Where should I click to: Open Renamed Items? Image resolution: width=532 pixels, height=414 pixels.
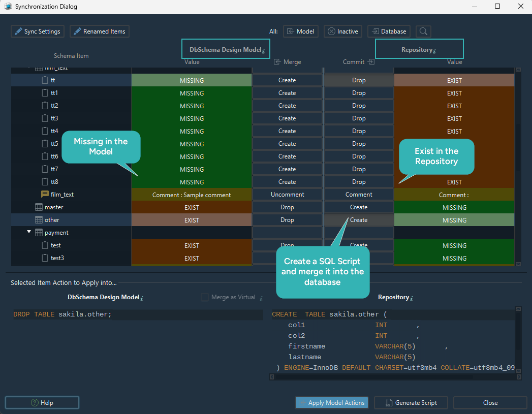pyautogui.click(x=100, y=31)
